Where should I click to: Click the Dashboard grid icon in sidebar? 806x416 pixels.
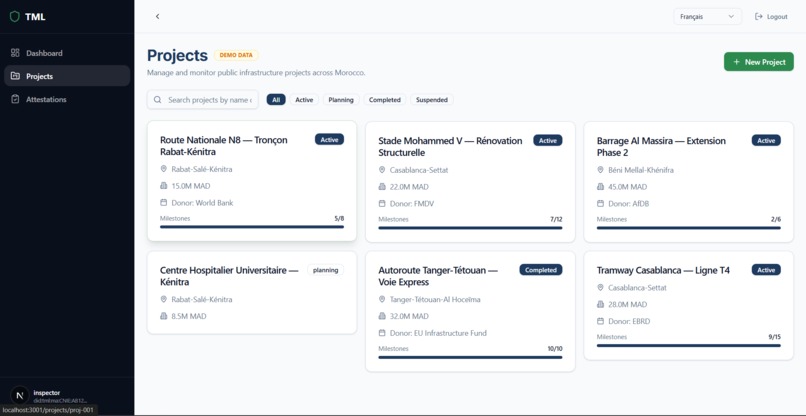click(15, 53)
